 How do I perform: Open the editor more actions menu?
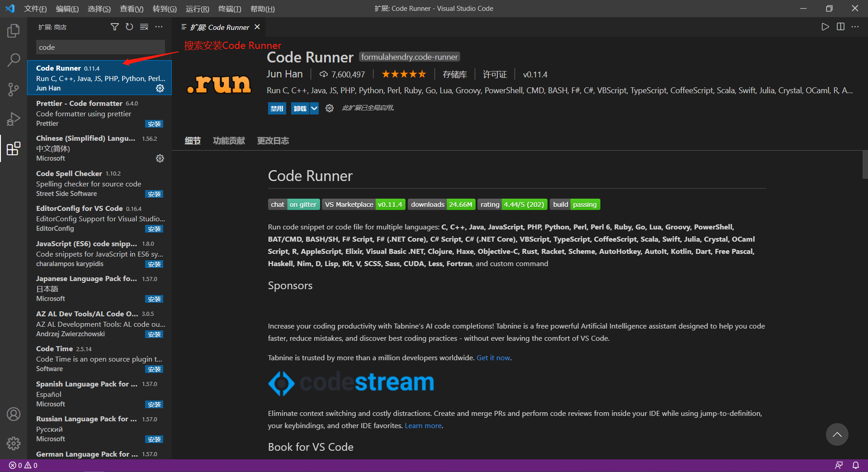(855, 27)
